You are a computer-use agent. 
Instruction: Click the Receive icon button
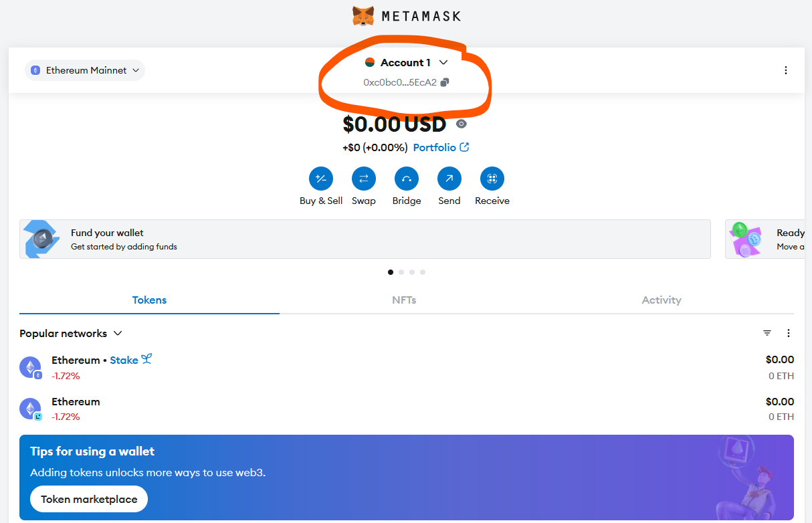tap(492, 179)
